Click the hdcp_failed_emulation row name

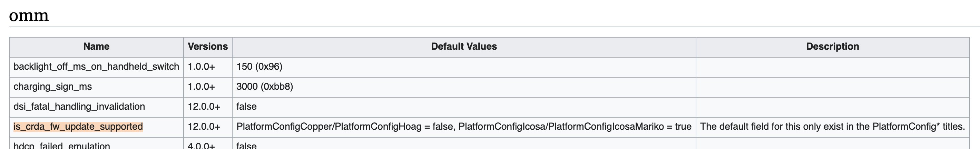pyautogui.click(x=62, y=145)
